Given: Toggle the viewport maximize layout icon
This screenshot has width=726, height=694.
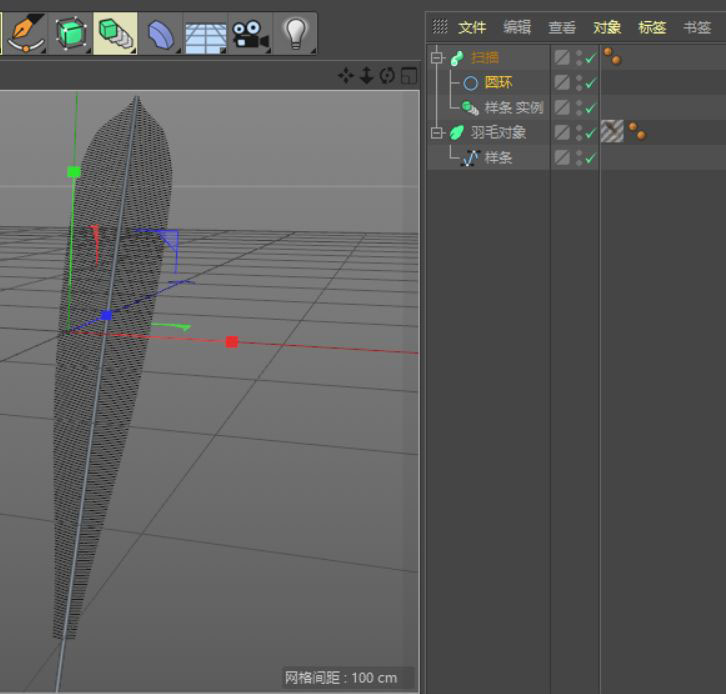Looking at the screenshot, I should click(408, 76).
